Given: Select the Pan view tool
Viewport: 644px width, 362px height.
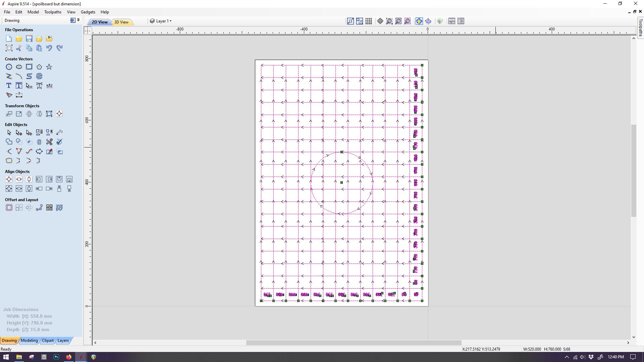Looking at the screenshot, I should pos(380,21).
